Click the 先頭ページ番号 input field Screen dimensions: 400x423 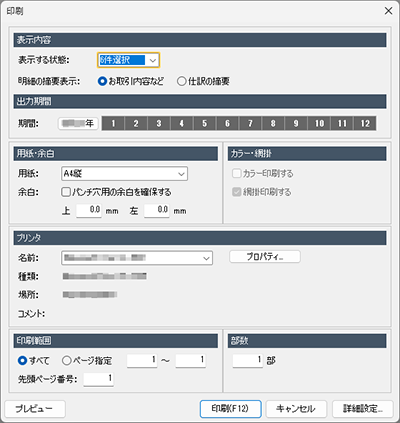coord(99,379)
